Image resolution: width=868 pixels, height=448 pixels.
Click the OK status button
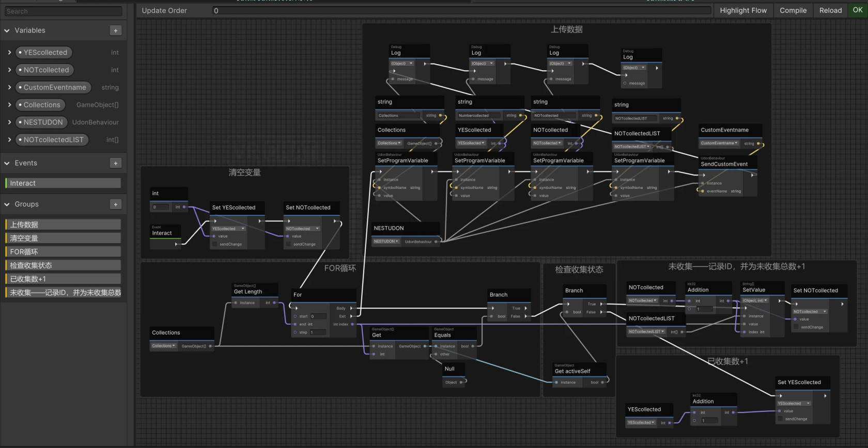click(x=858, y=10)
